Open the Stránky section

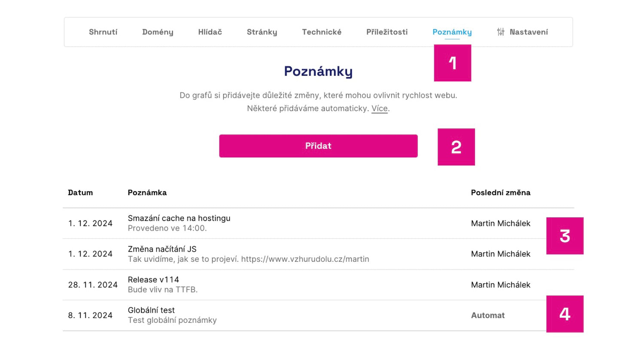(x=262, y=32)
